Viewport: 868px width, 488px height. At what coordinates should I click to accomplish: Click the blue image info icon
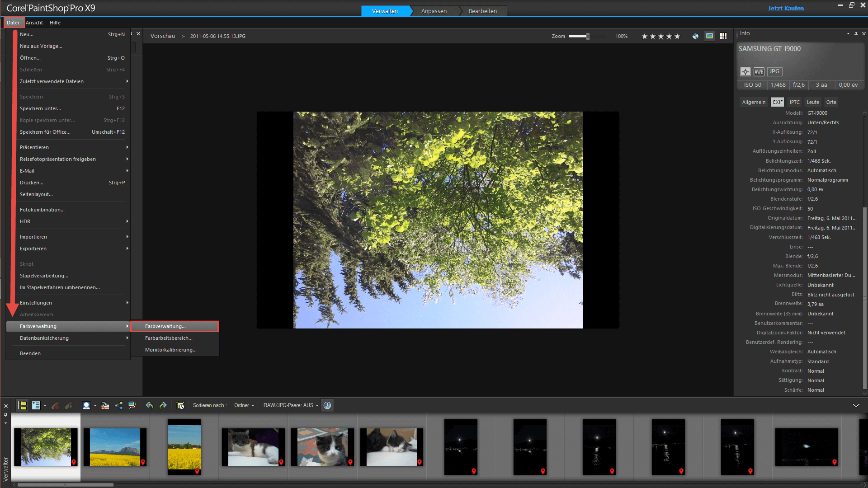pos(327,405)
